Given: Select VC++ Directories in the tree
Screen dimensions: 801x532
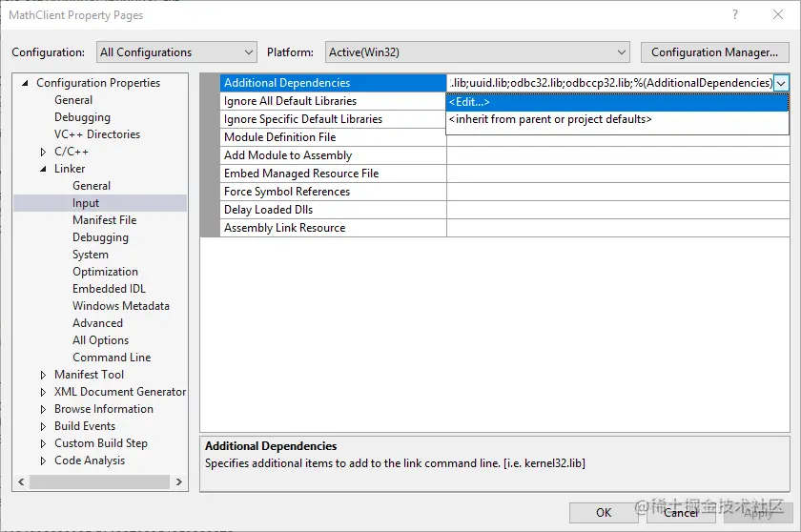Looking at the screenshot, I should [x=97, y=134].
